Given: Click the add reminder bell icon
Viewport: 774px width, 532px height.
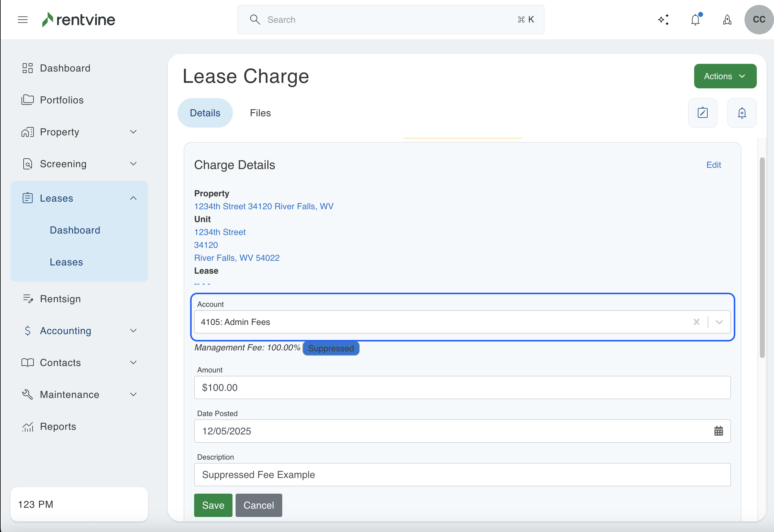Looking at the screenshot, I should pyautogui.click(x=742, y=113).
